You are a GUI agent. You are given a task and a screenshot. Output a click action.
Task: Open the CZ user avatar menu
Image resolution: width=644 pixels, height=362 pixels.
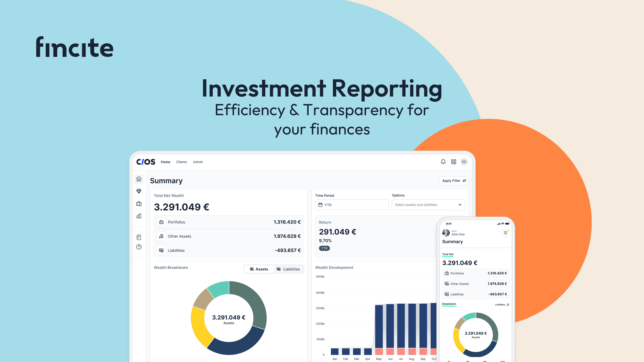coord(464,162)
